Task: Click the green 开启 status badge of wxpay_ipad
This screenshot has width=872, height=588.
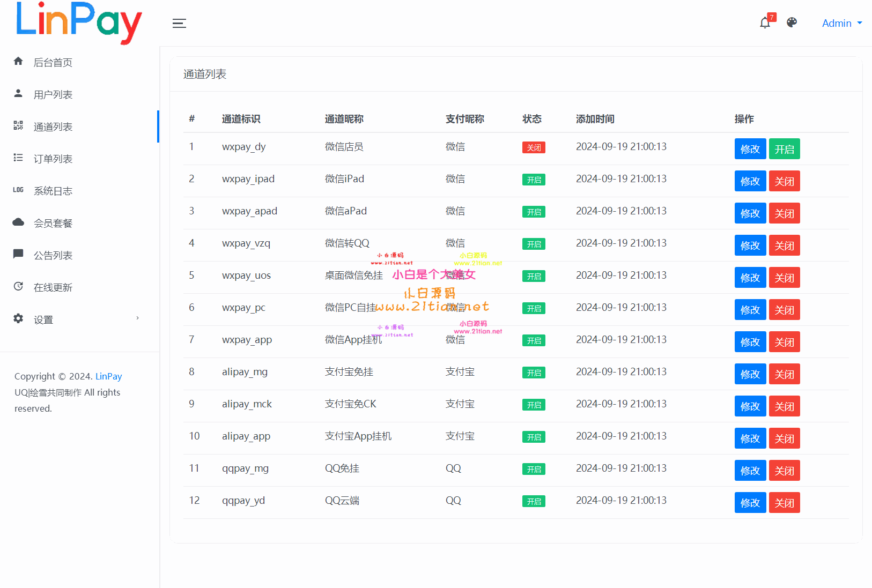Action: (x=534, y=180)
